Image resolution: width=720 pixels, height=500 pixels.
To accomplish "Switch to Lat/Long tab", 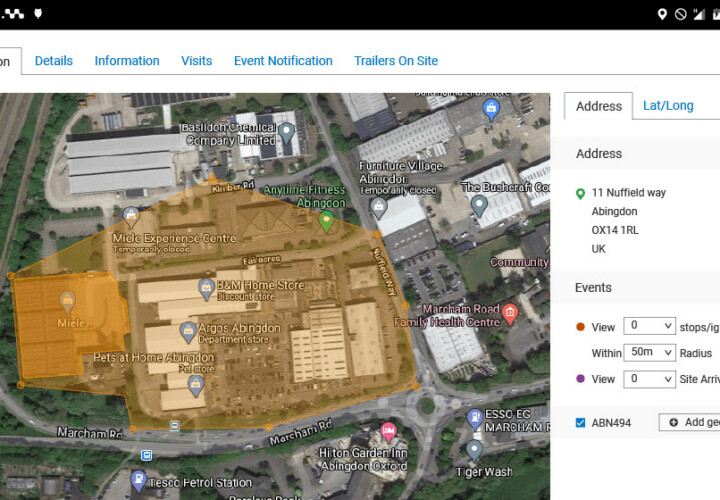I will coord(668,106).
